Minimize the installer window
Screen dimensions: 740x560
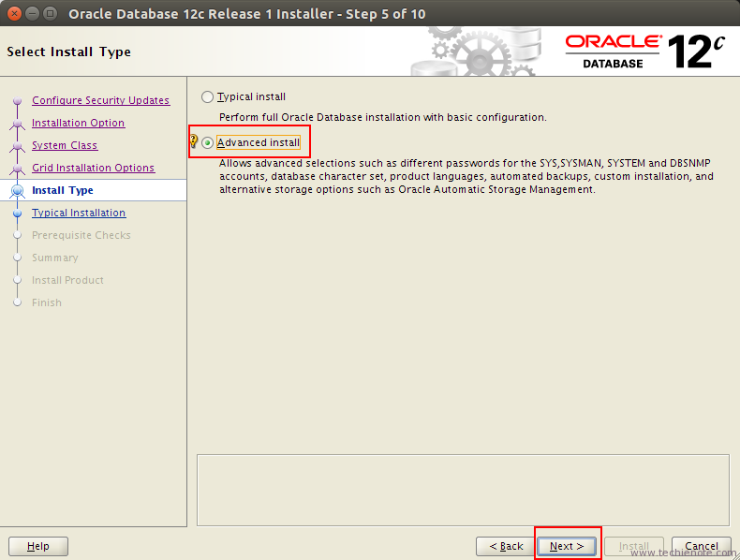(32, 14)
